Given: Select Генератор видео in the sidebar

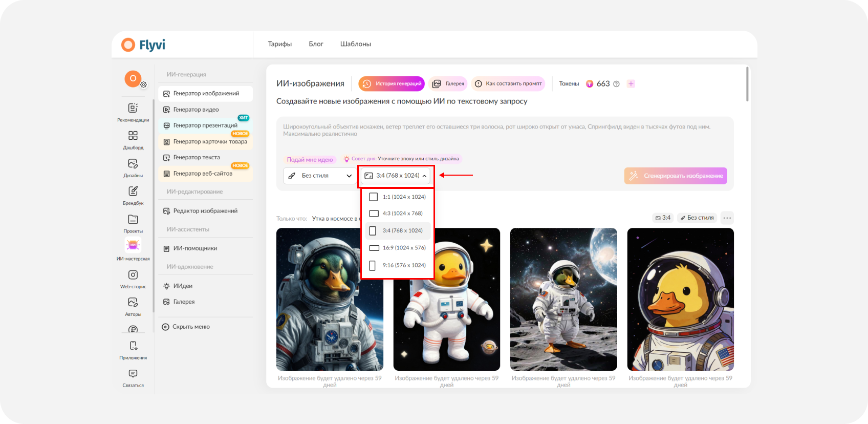Looking at the screenshot, I should (206, 110).
